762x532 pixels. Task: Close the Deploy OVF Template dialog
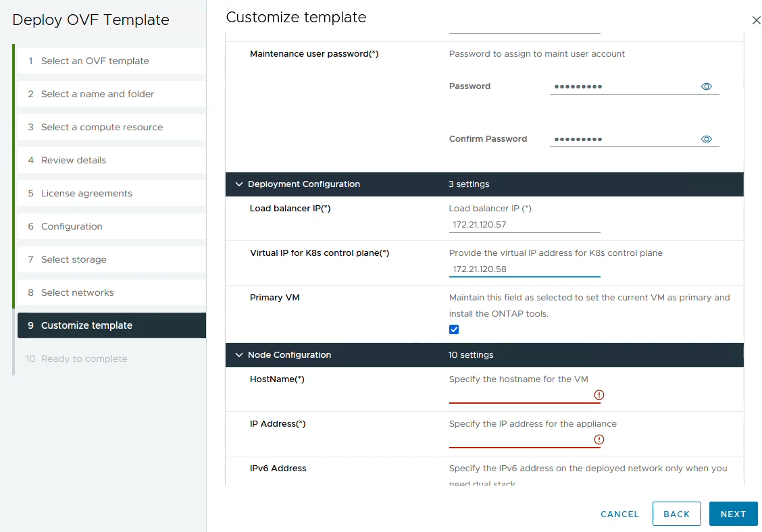(756, 21)
